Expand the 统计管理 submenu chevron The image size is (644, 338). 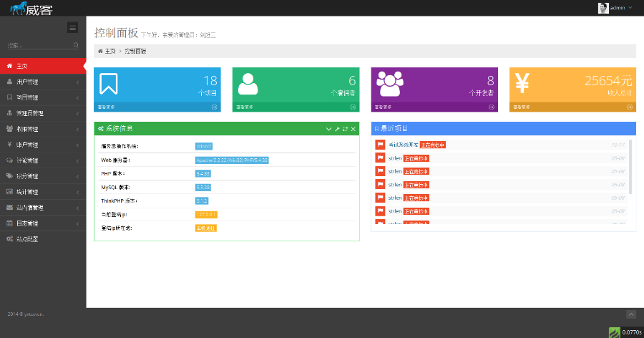(77, 193)
